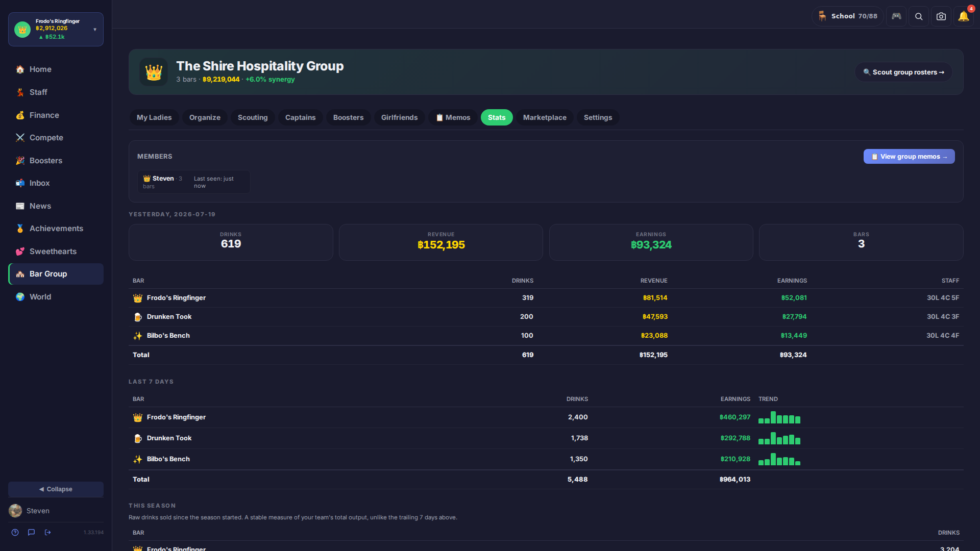This screenshot has height=551, width=980.
Task: Select the Stats tab
Action: (x=497, y=117)
